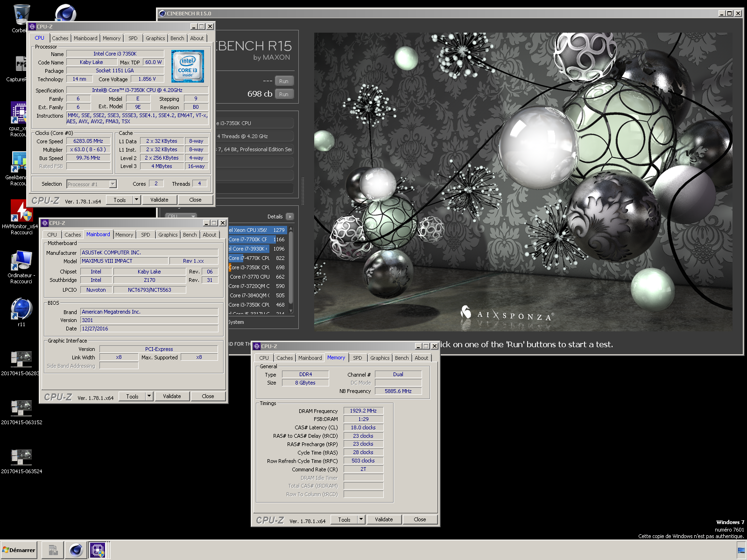Switch to Memory tab in Mainboard CPU-Z window
747x560 pixels.
pos(124,235)
